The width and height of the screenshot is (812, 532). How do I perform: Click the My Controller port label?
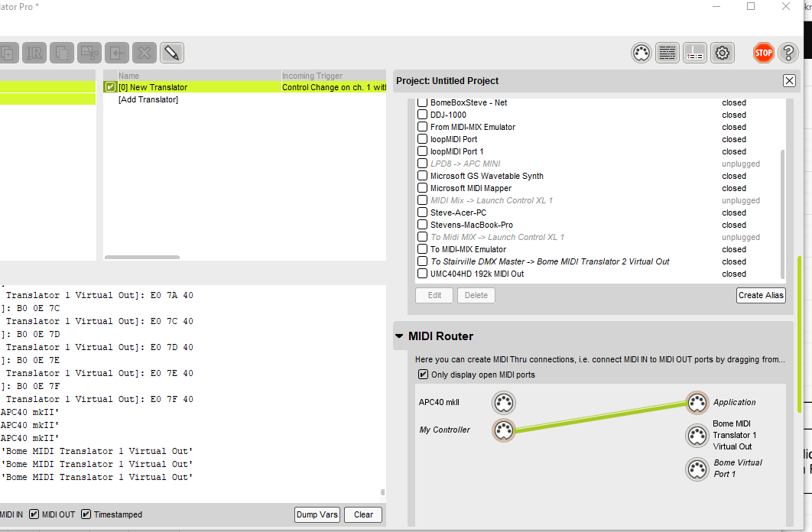pyautogui.click(x=444, y=430)
